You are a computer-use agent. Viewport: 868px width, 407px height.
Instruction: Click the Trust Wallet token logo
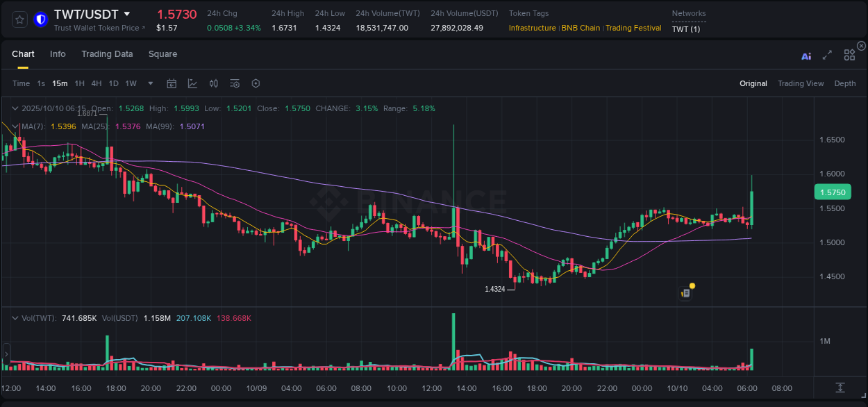tap(40, 19)
